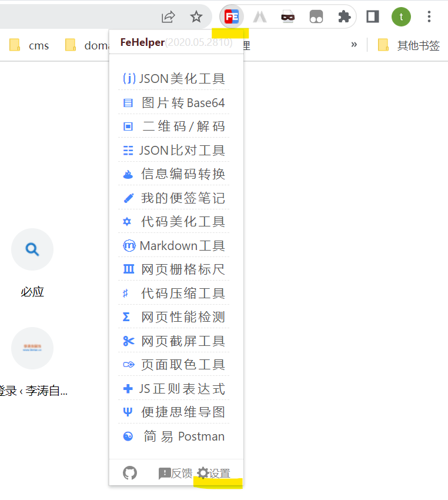Click the 简易Postman yin-yang icon

128,436
